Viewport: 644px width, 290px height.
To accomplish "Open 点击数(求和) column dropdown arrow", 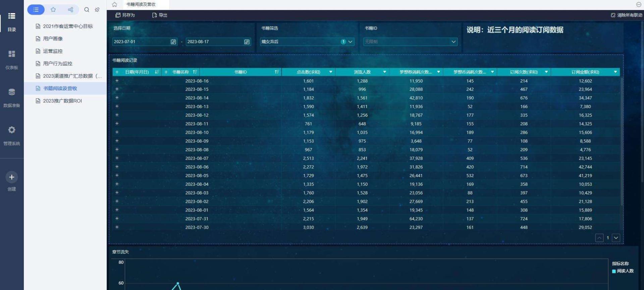I will click(x=331, y=72).
